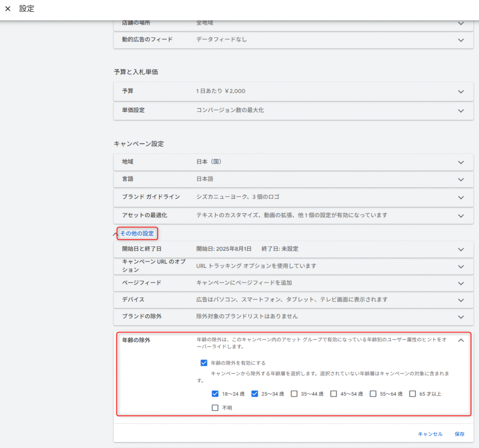The image size is (479, 448).
Task: Check the 35〜44 歳 checkbox
Action: pyautogui.click(x=294, y=394)
